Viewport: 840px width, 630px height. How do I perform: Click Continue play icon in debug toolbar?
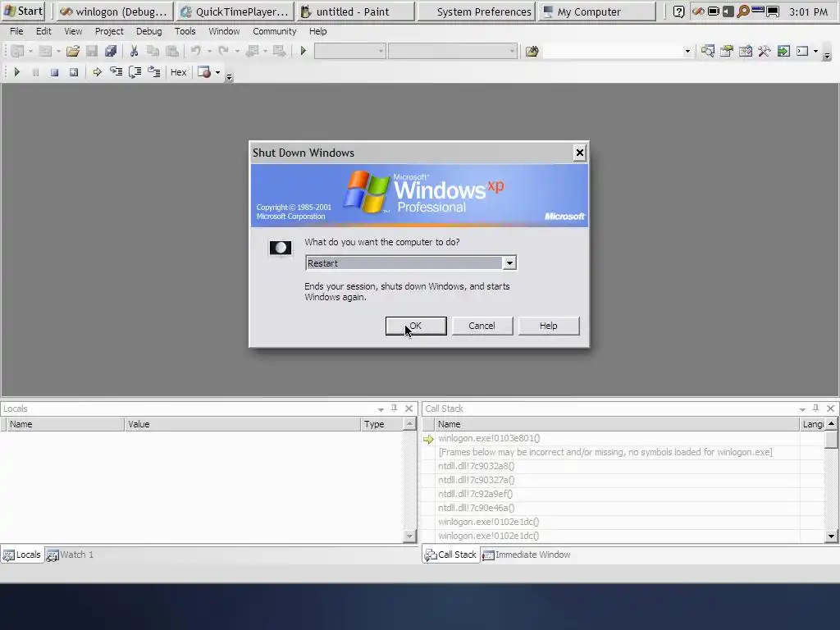[x=16, y=72]
